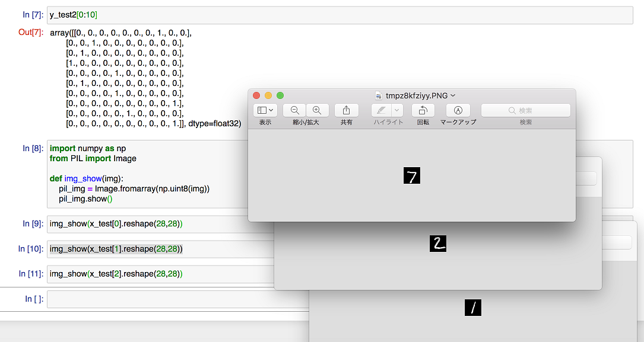Rotate the image with 回転 button
The width and height of the screenshot is (644, 342).
[423, 110]
